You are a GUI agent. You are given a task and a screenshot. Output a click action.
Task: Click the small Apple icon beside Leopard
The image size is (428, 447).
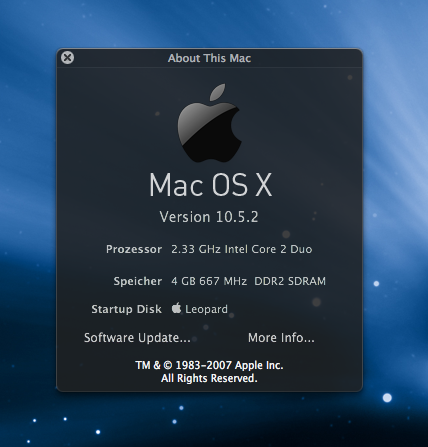[x=176, y=308]
